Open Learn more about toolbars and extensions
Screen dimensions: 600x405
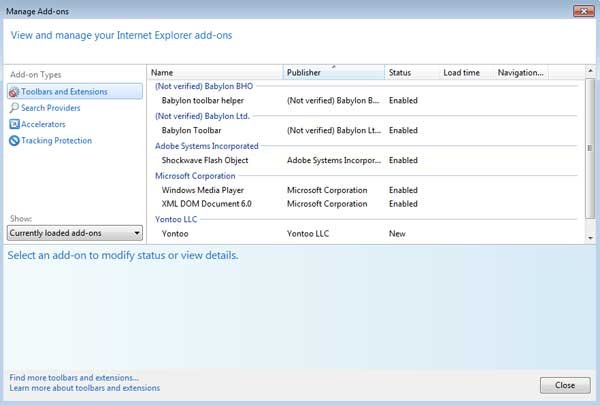pos(85,388)
